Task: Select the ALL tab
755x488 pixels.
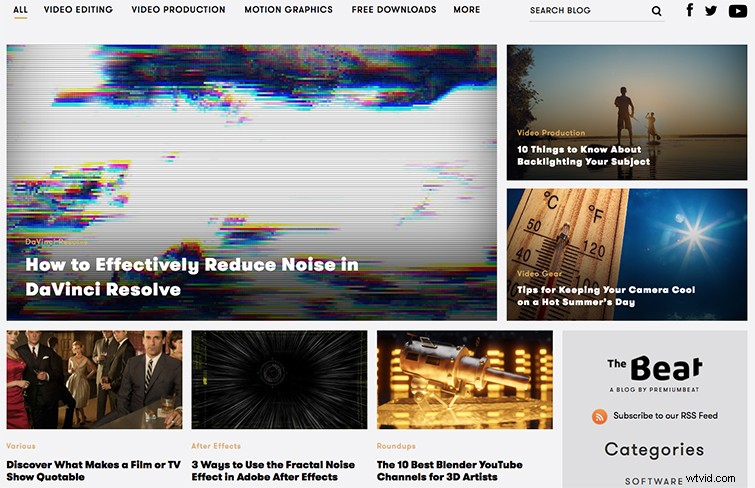Action: pyautogui.click(x=20, y=10)
